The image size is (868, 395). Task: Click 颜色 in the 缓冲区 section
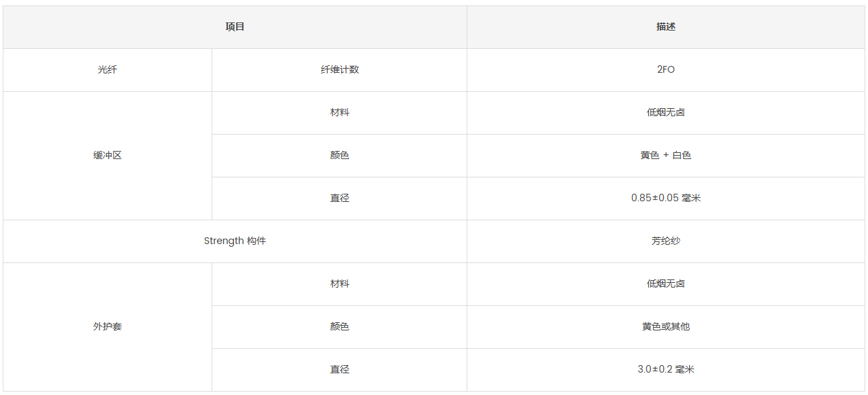tap(339, 156)
